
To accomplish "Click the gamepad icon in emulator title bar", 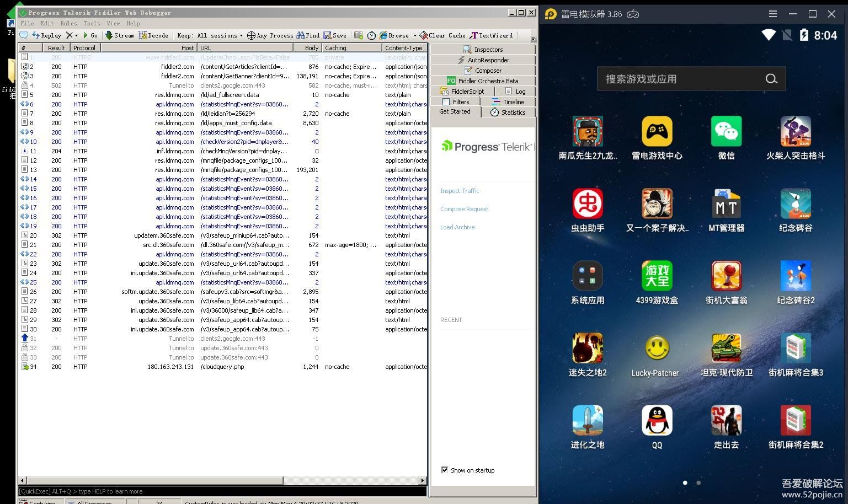I will [633, 14].
